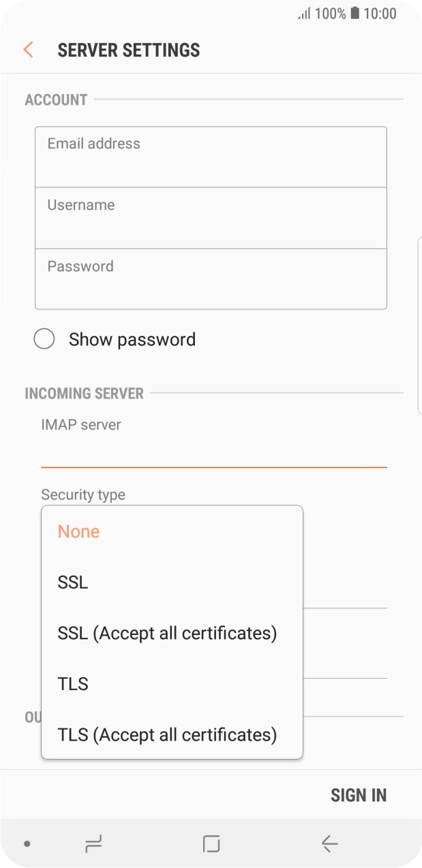The image size is (422, 868).
Task: Pick TLS from the Security type list
Action: pos(72,683)
